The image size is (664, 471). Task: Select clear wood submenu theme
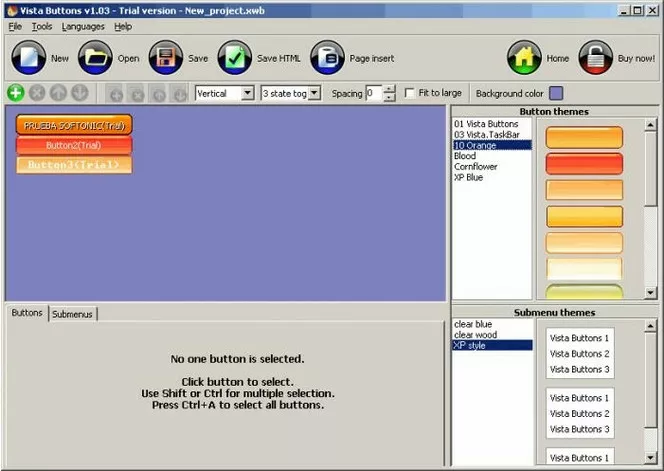[475, 335]
